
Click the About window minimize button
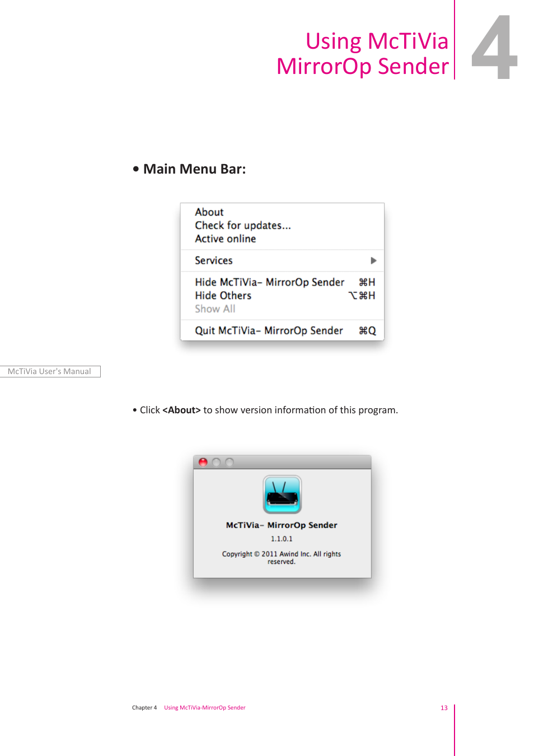[216, 462]
